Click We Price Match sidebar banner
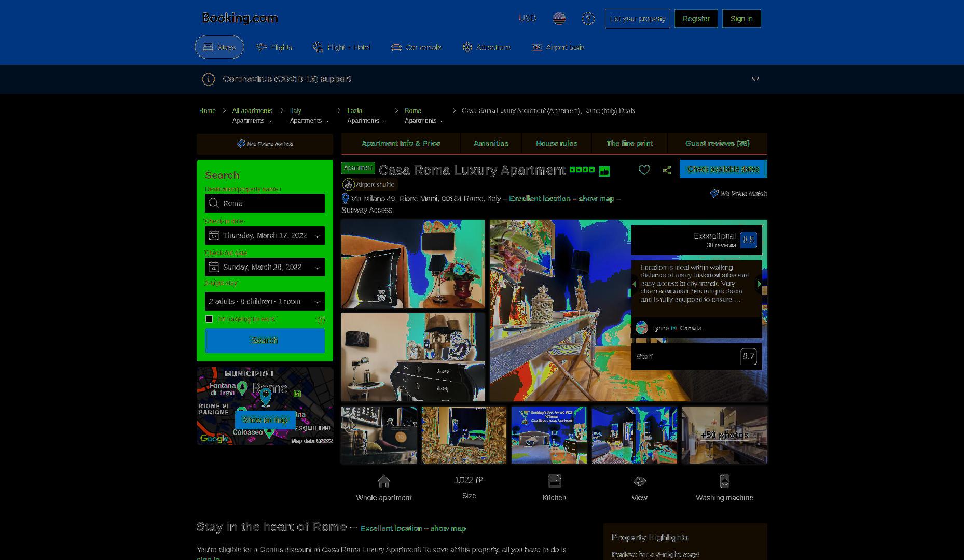The image size is (964, 560). point(265,144)
